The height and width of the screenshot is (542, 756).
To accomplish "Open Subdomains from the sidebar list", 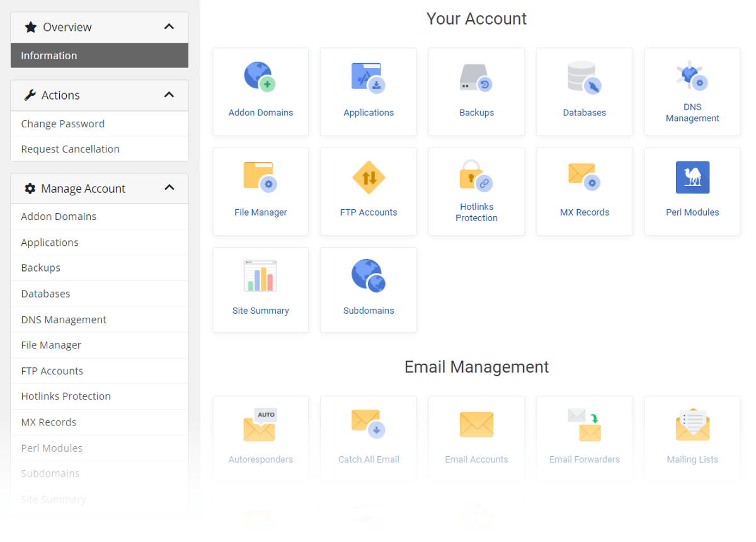I will click(x=100, y=473).
